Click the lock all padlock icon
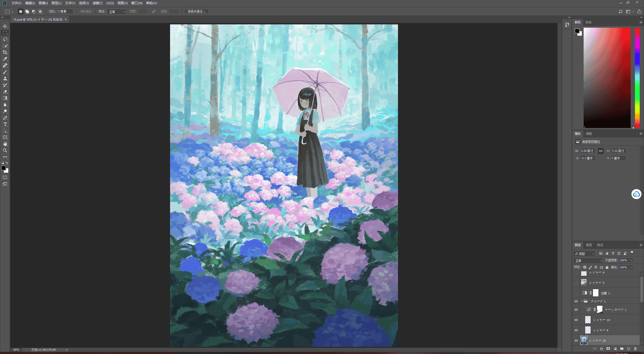This screenshot has height=354, width=644. pyautogui.click(x=607, y=267)
